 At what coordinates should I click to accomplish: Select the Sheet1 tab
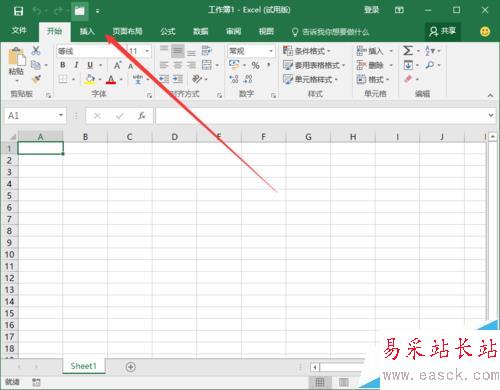[83, 366]
